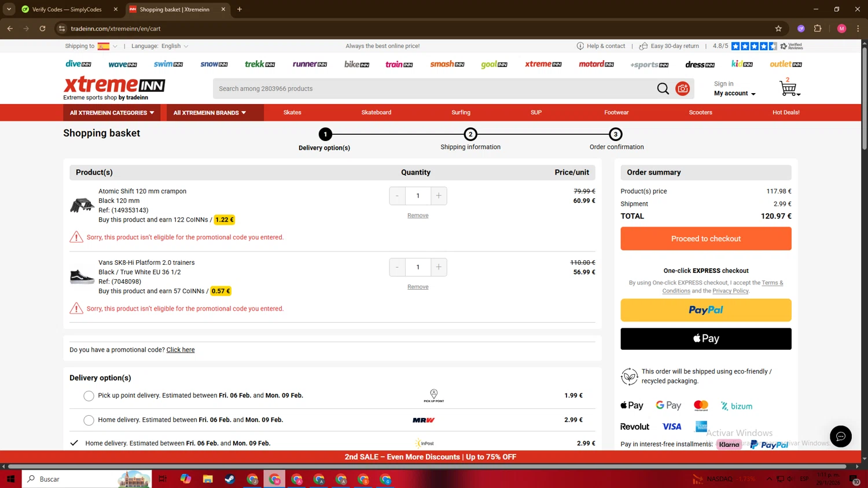This screenshot has height=488, width=868.
Task: Remove the Atomic Shift crampon
Action: 418,216
